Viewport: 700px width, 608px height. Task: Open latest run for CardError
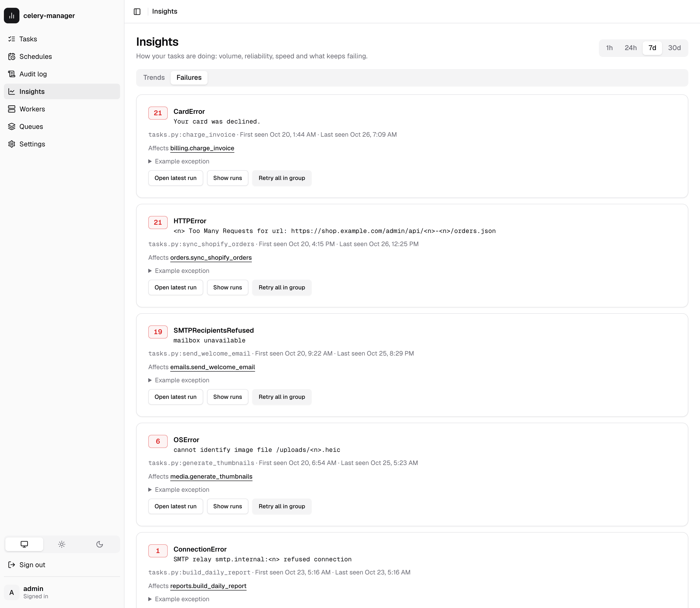tap(175, 178)
